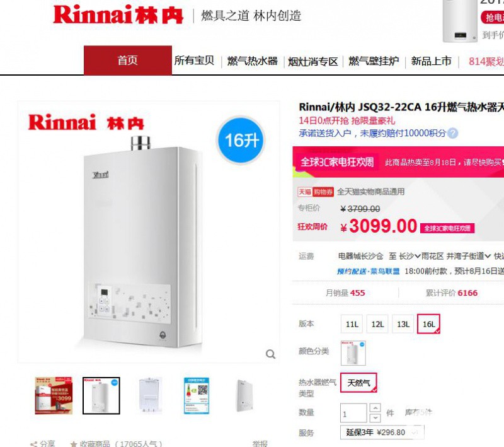
Task: Select the 11L version option
Action: [352, 324]
